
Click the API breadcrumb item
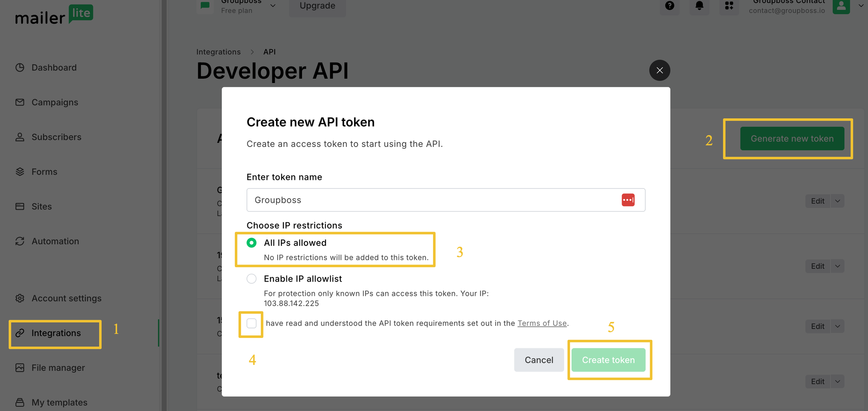pos(270,52)
